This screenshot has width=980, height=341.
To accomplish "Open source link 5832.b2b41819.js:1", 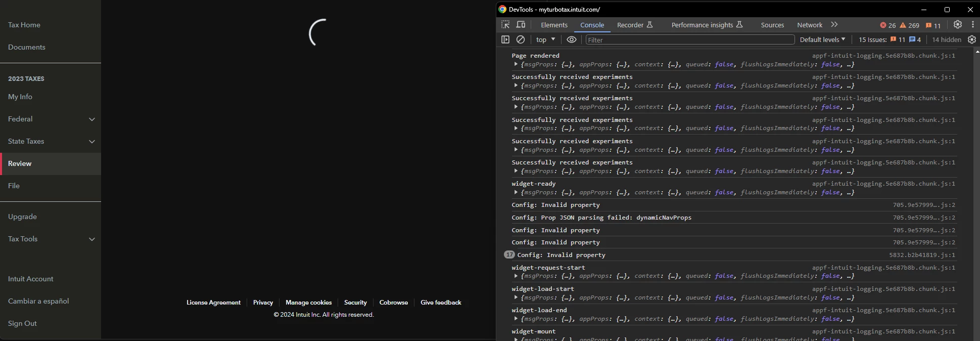I will point(922,255).
